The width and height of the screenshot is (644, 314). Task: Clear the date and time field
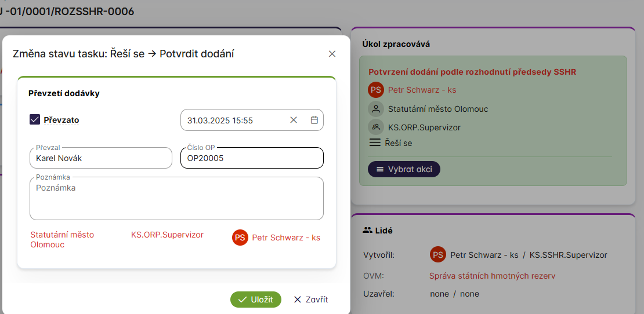coord(294,120)
